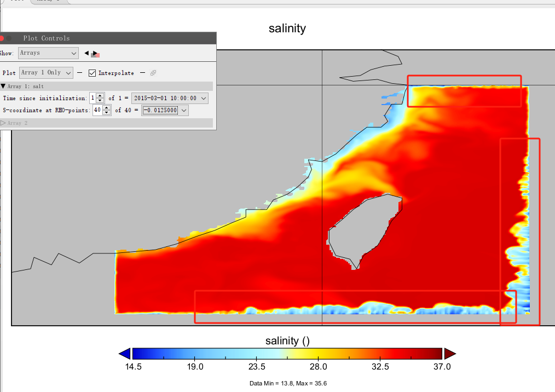Open the Show Arrays dropdown
555x392 pixels.
pos(48,53)
